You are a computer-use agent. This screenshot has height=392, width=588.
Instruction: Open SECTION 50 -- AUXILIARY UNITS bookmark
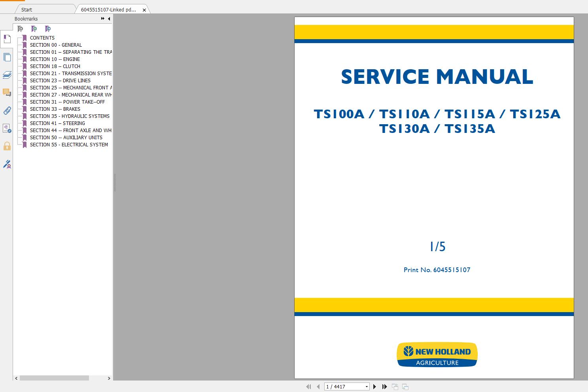(x=66, y=138)
